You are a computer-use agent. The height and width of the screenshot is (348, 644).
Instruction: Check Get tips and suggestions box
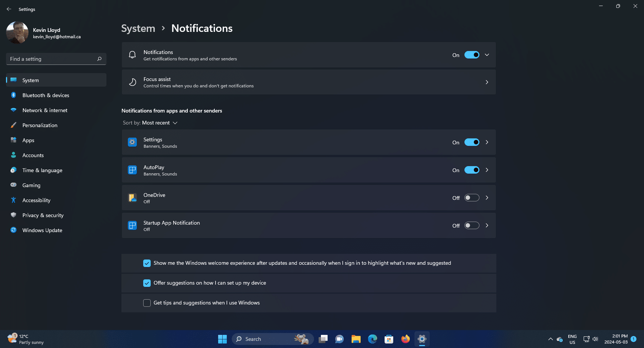click(x=147, y=303)
